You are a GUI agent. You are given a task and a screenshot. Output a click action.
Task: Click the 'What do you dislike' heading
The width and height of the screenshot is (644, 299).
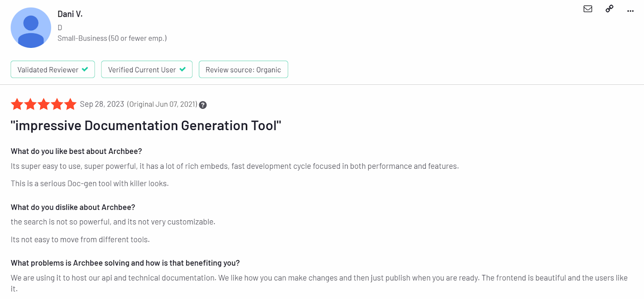(73, 207)
